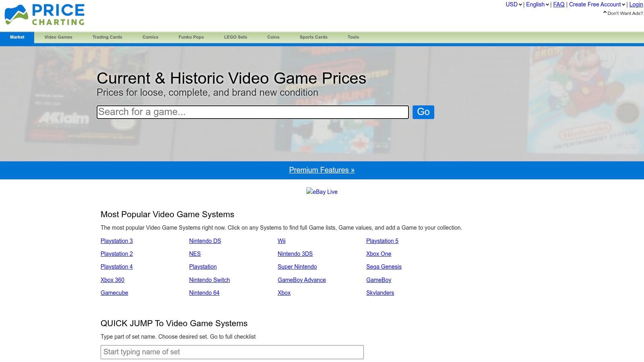Open the Gamecube link
The width and height of the screenshot is (644, 362).
(x=114, y=293)
